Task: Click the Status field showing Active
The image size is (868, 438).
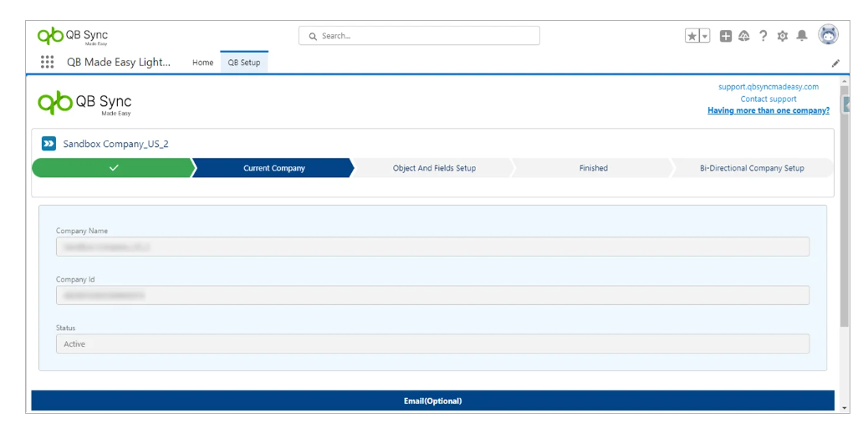Action: click(432, 344)
